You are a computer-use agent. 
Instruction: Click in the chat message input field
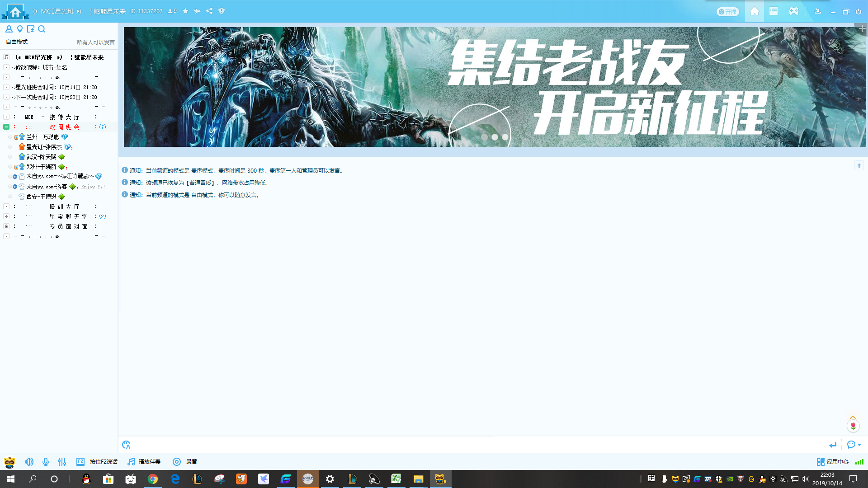(x=479, y=445)
